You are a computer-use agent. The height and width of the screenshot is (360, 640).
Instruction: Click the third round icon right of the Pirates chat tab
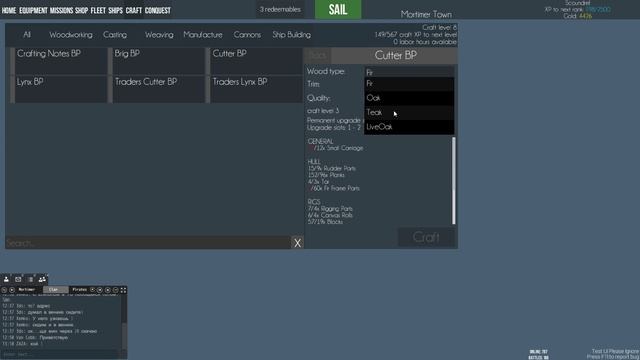click(108, 290)
